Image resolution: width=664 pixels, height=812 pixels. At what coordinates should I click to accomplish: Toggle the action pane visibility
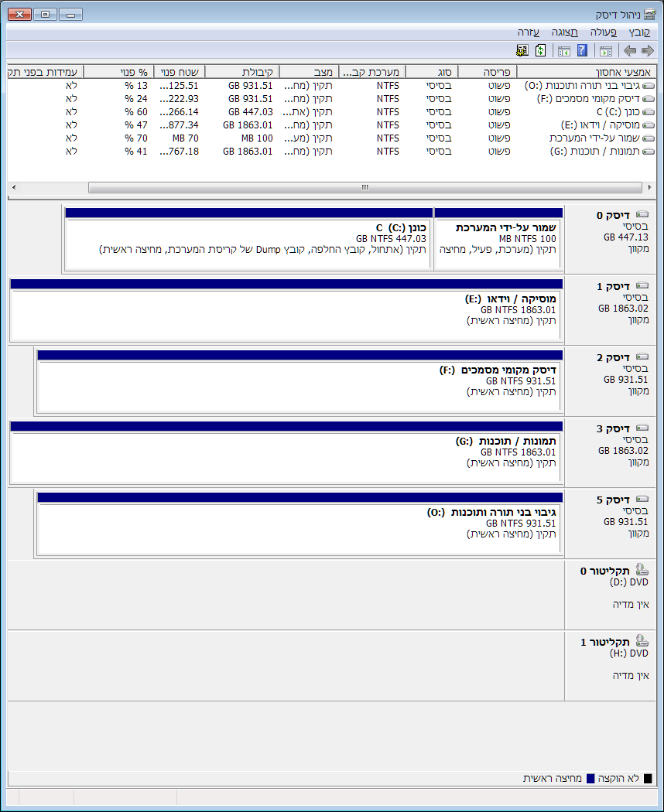605,49
